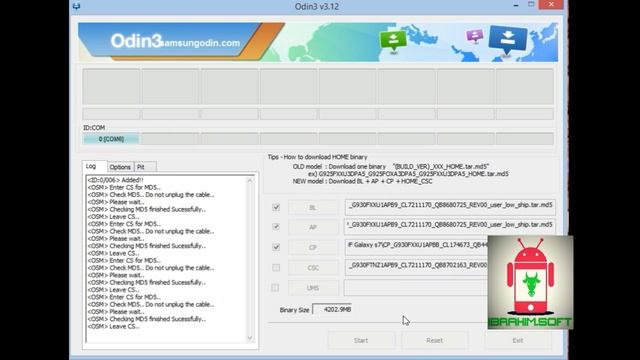Click the 'ID:COM' label
The height and width of the screenshot is (360, 640).
coord(94,128)
